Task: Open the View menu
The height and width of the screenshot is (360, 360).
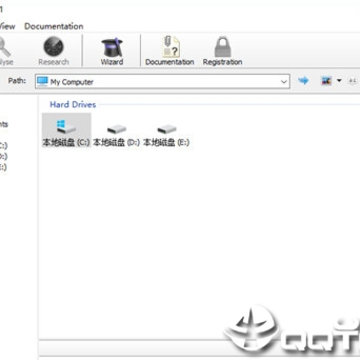Action: tap(7, 26)
